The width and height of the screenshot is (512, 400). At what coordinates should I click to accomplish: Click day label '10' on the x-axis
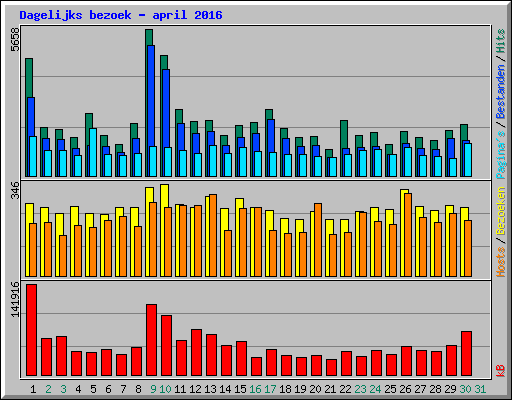click(165, 389)
